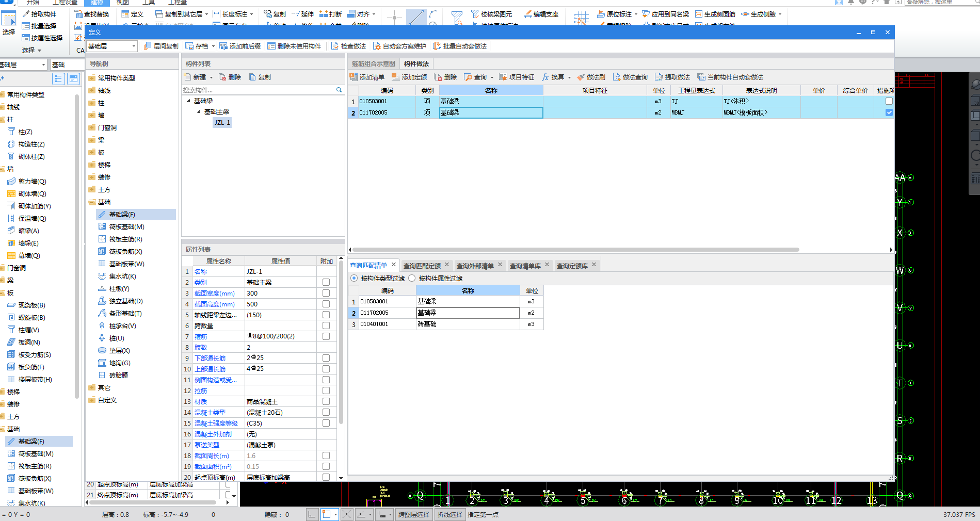Switch to 查询匹配定额 tab
This screenshot has width=980, height=521.
pyautogui.click(x=422, y=266)
